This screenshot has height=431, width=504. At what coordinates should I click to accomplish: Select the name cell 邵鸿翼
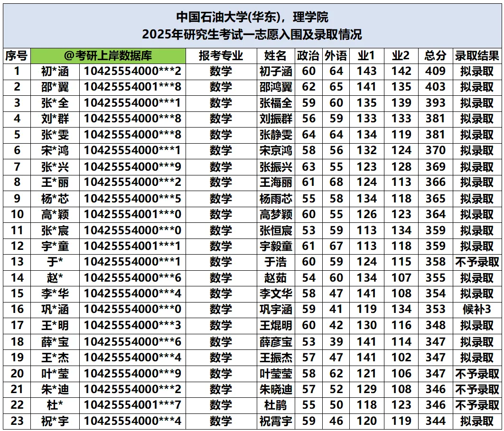pos(276,87)
